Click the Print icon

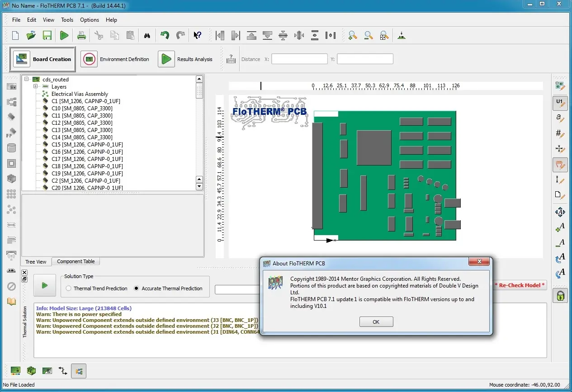(x=81, y=35)
